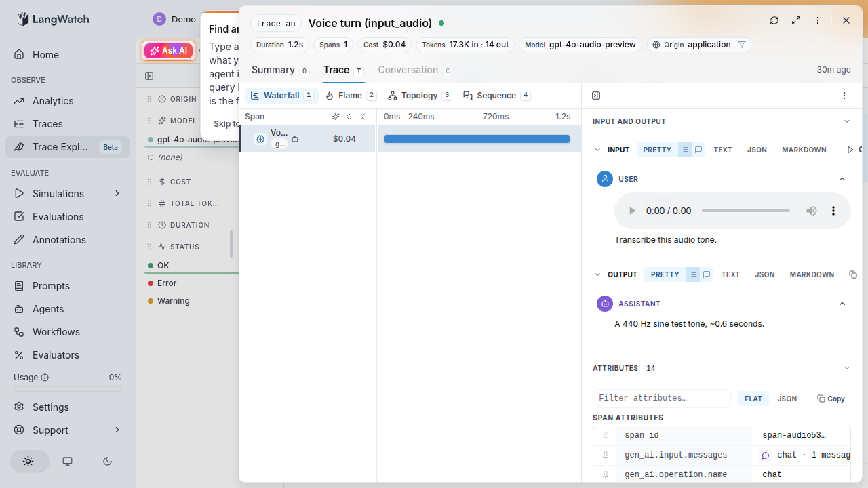Click the LangWatch logo
The image size is (868, 488).
click(x=53, y=19)
